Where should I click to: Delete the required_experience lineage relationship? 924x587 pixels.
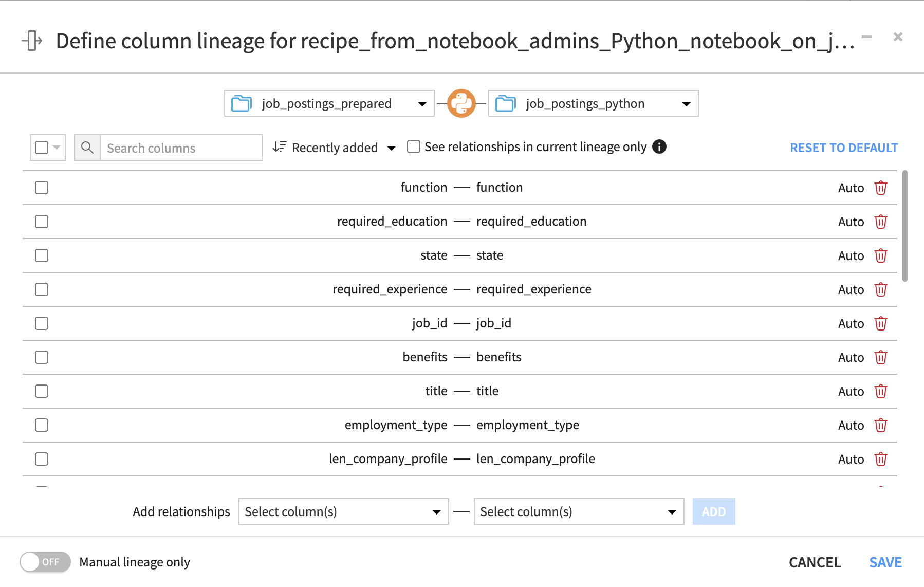pos(881,289)
